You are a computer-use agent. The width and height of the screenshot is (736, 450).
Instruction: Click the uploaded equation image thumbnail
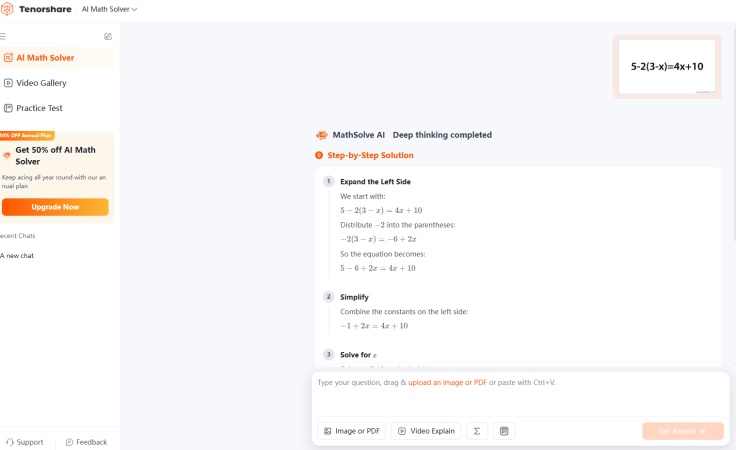click(x=667, y=67)
